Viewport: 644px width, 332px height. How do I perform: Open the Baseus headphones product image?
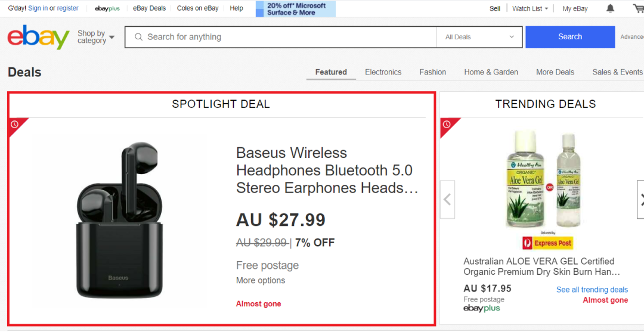click(x=119, y=221)
